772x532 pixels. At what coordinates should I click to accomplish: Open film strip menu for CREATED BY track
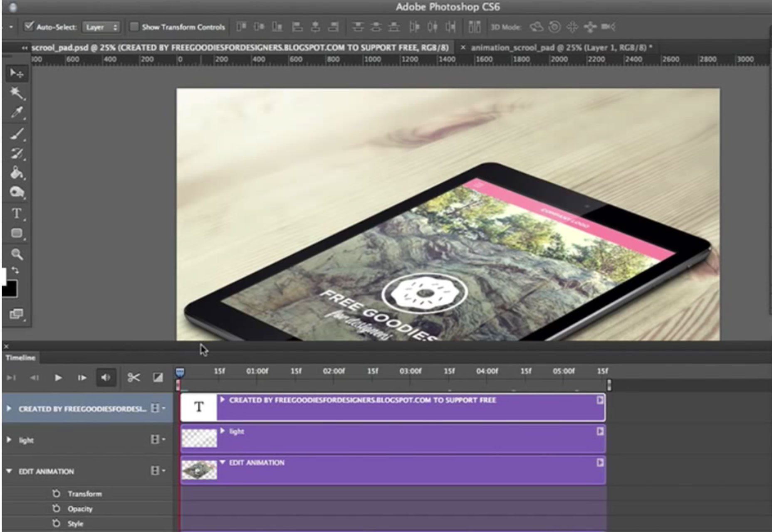157,408
